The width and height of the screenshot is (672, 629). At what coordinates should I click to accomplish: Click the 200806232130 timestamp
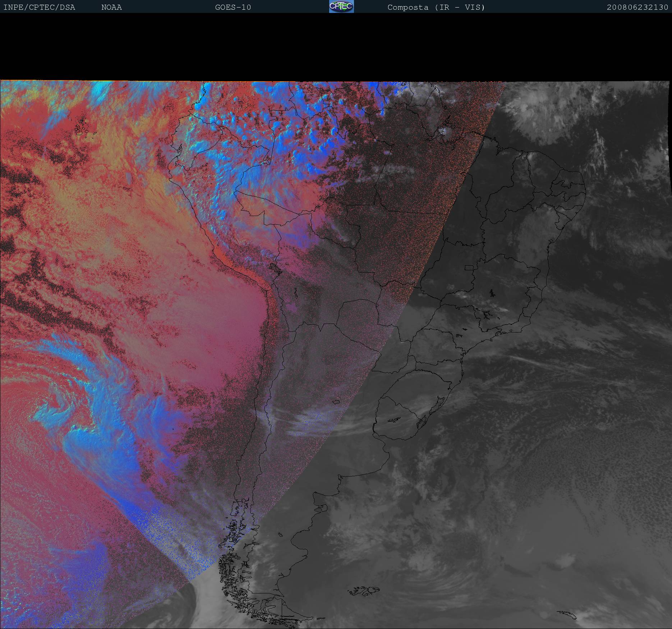(638, 8)
